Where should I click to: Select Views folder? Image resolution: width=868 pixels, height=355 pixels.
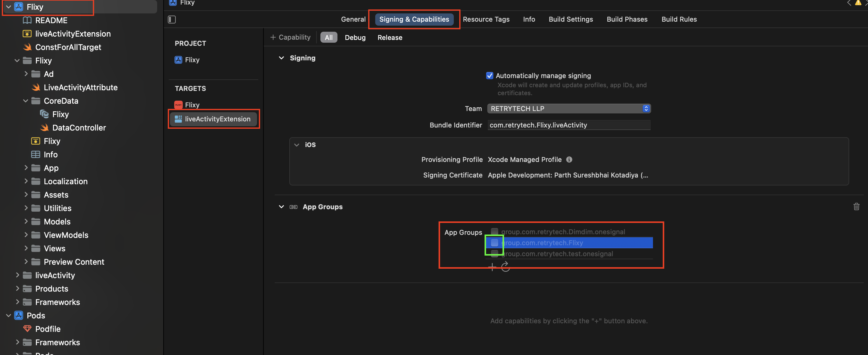click(x=54, y=248)
